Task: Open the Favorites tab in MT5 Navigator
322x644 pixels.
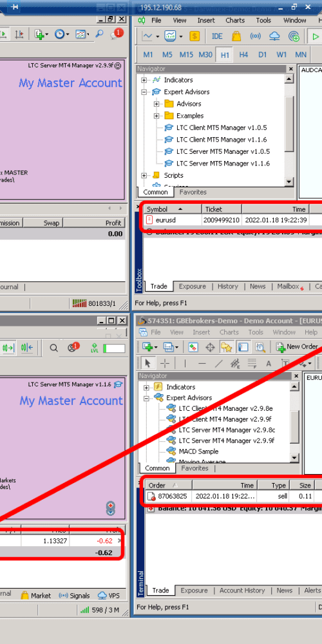Action: (193, 192)
